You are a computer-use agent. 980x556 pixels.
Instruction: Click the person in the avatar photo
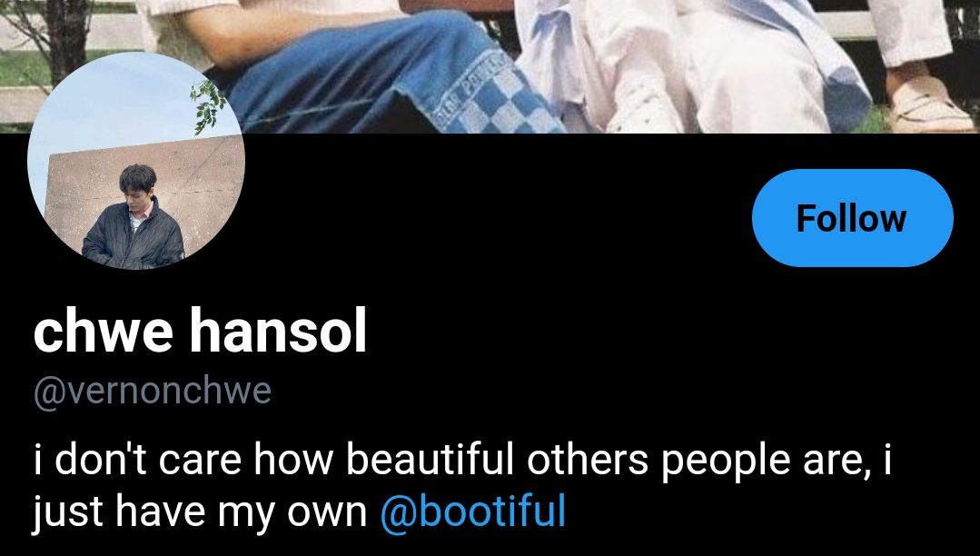click(x=134, y=216)
